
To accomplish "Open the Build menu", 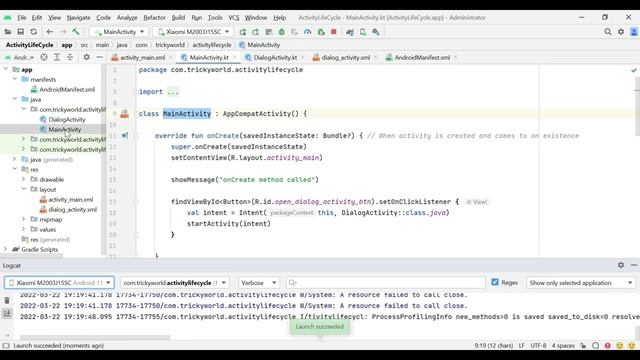I will [x=178, y=18].
